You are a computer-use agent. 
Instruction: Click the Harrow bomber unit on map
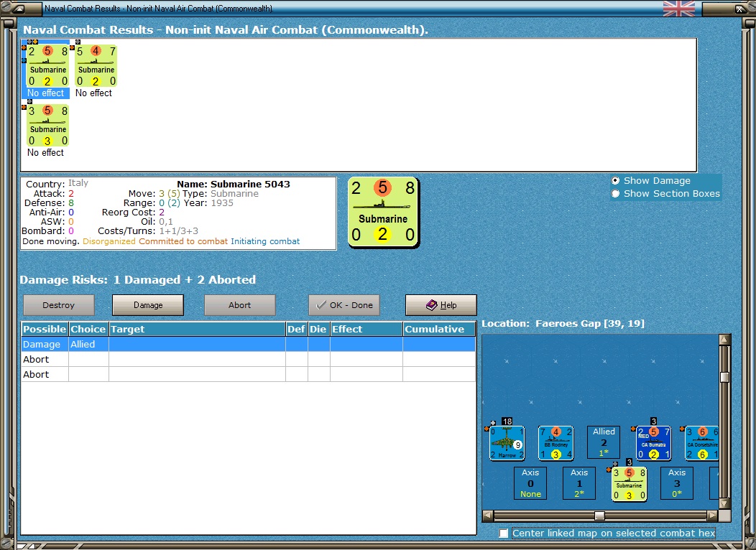tap(507, 442)
